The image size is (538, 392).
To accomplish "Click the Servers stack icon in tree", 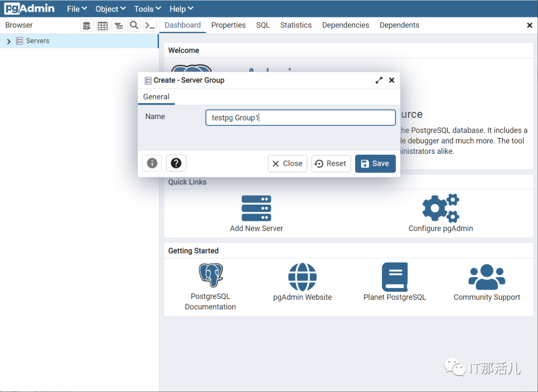I will 19,41.
